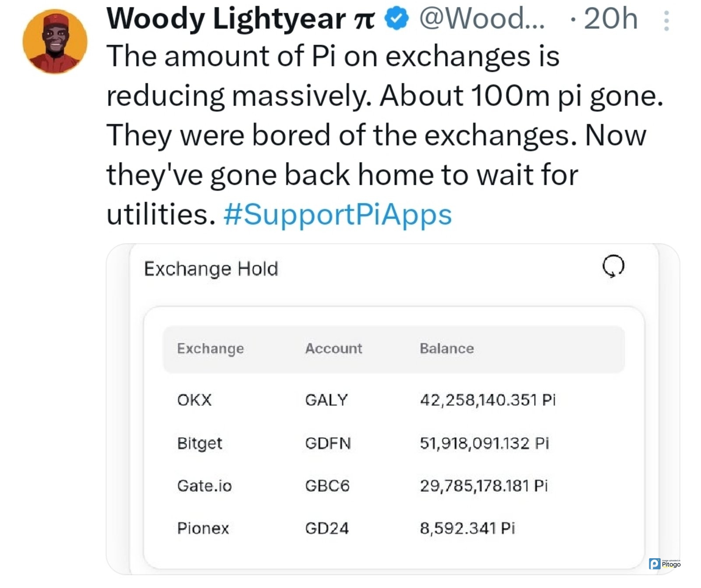Click the Exchange Hold heading
The image size is (701, 588).
click(x=211, y=269)
